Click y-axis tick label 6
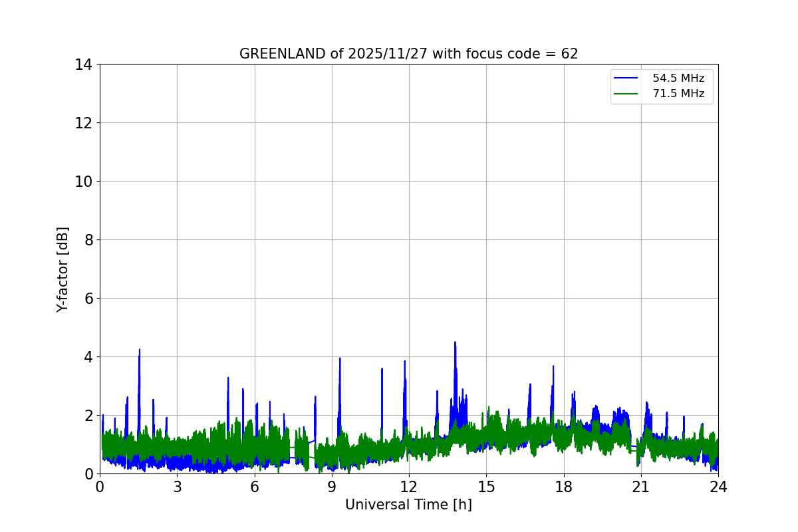Screen dimensions: 798x532 88,299
